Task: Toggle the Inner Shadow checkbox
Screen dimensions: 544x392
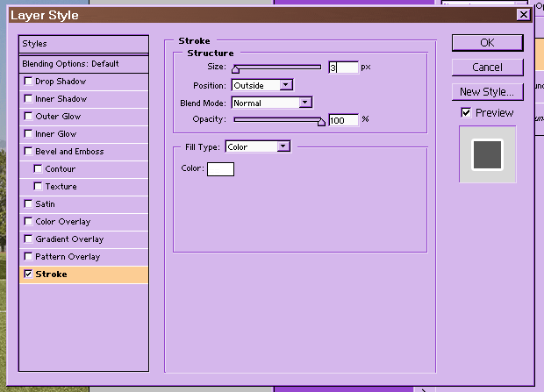Action: 28,99
